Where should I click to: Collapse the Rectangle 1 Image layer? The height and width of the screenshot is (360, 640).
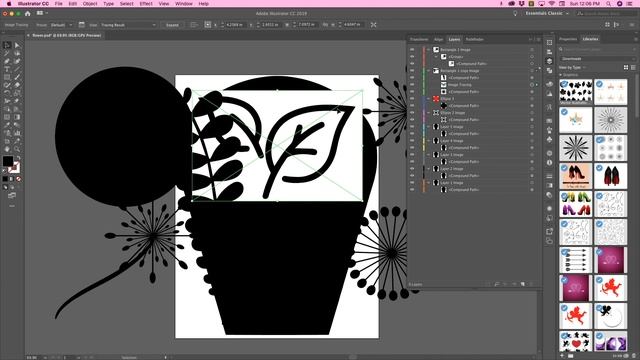(429, 50)
